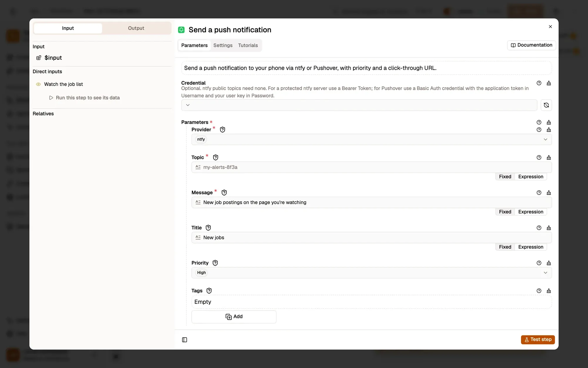This screenshot has height=368, width=588.
Task: Open the Documentation link
Action: pos(532,45)
